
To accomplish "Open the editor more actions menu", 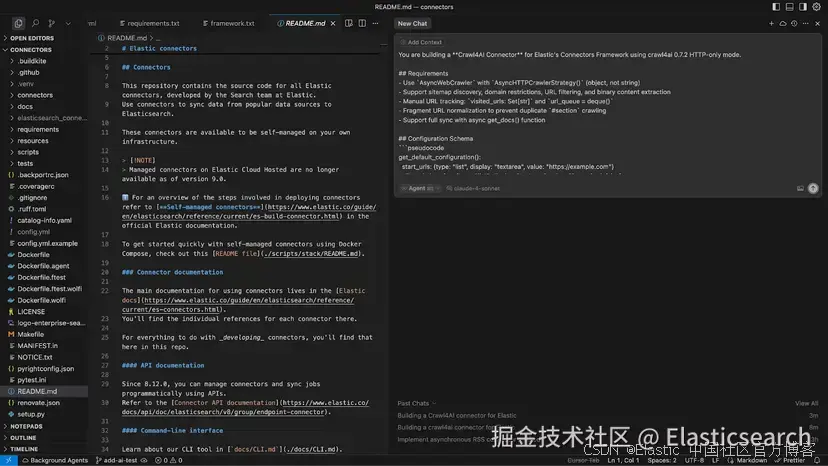I will (x=375, y=23).
